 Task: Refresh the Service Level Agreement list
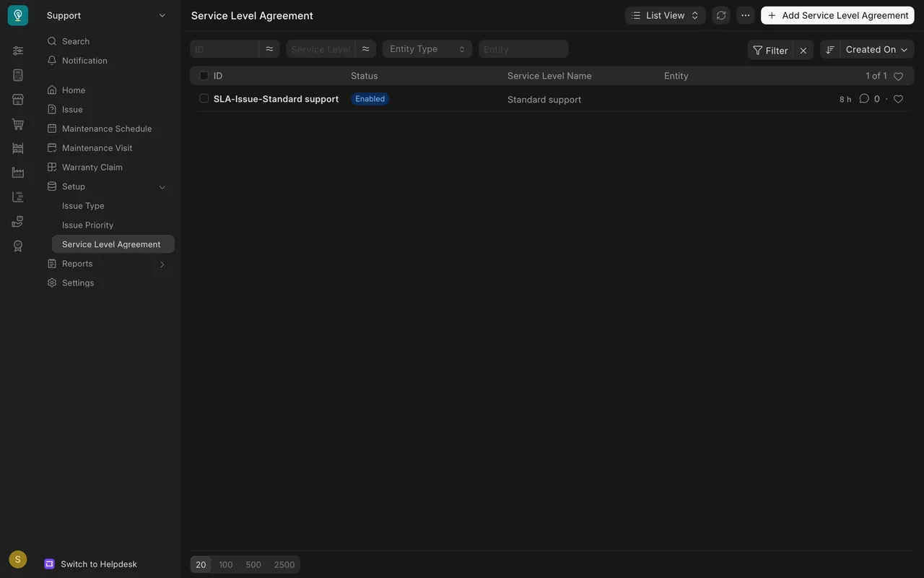coord(720,15)
